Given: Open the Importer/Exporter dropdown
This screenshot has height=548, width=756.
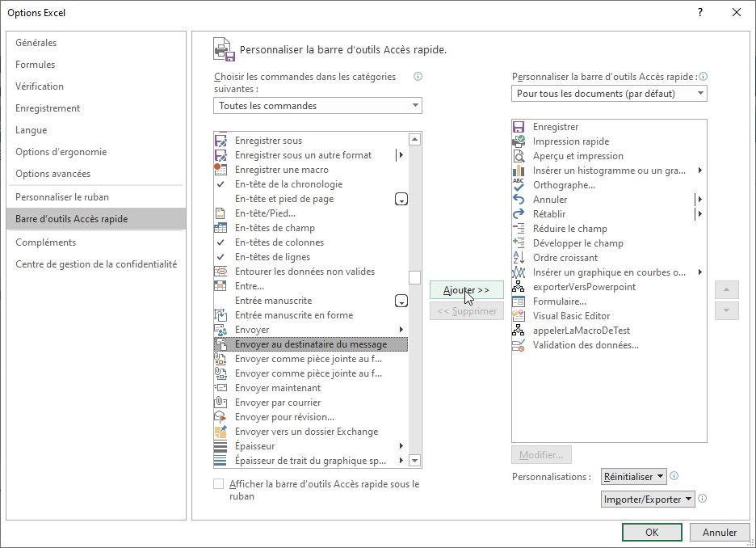Looking at the screenshot, I should [648, 499].
